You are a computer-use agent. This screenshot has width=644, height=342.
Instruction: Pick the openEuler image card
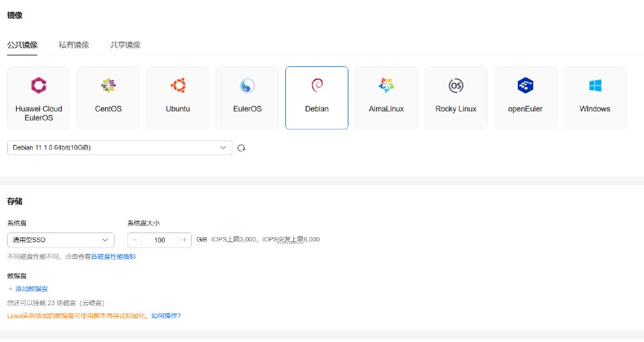point(526,98)
